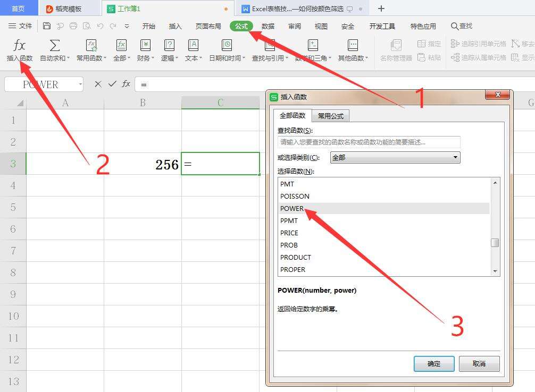Open Logical functions (逻辑) icon
This screenshot has width=535, height=392.
click(x=169, y=45)
